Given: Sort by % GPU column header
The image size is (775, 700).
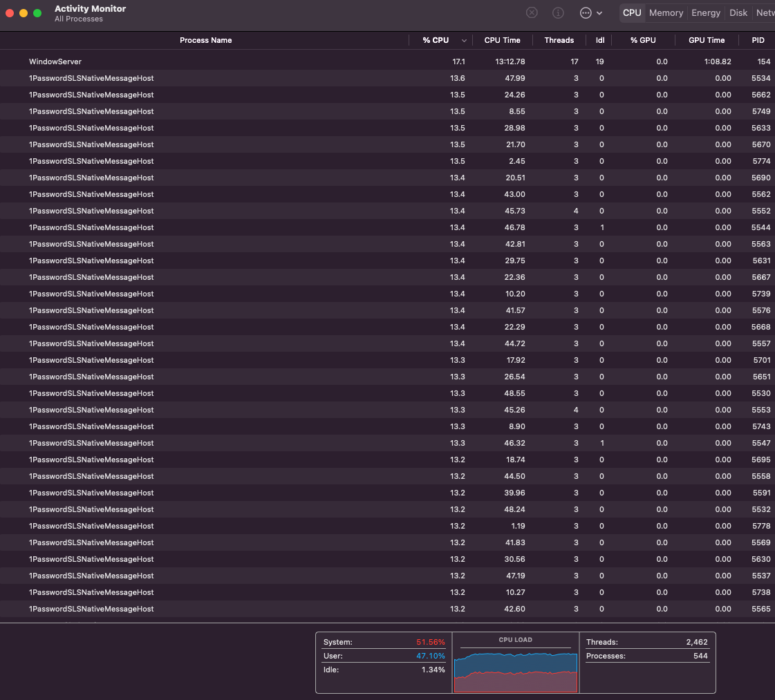Looking at the screenshot, I should tap(643, 40).
